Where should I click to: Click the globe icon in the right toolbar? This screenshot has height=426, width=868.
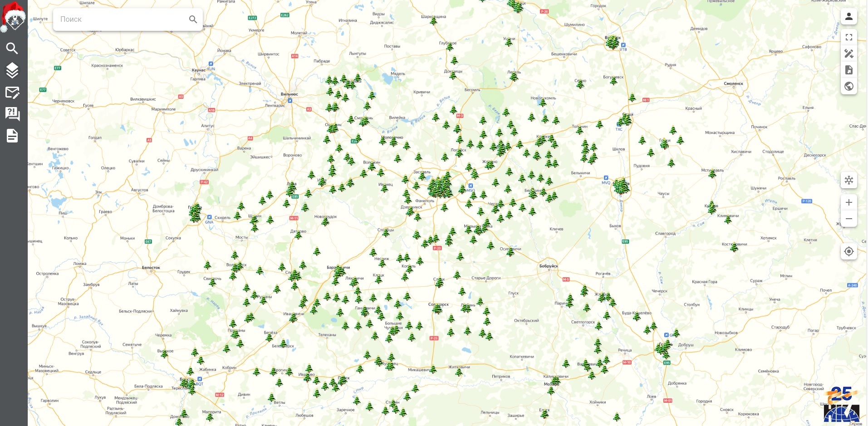[x=848, y=86]
